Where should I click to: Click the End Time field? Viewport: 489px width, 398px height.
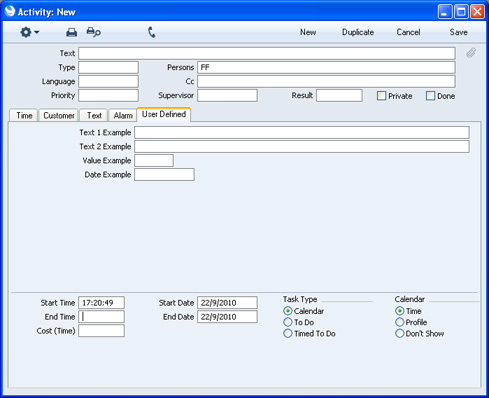tap(101, 317)
